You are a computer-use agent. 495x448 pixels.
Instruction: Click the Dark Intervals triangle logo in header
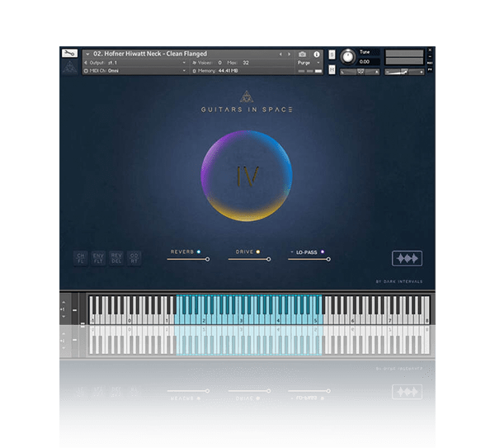click(x=69, y=67)
